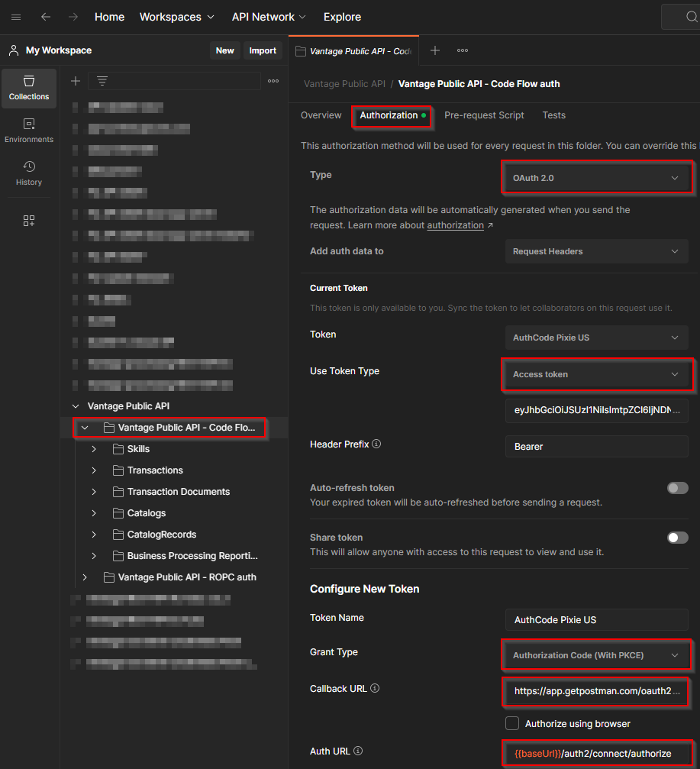Click the Token Name input field
Image resolution: width=700 pixels, height=769 pixels.
tap(597, 620)
